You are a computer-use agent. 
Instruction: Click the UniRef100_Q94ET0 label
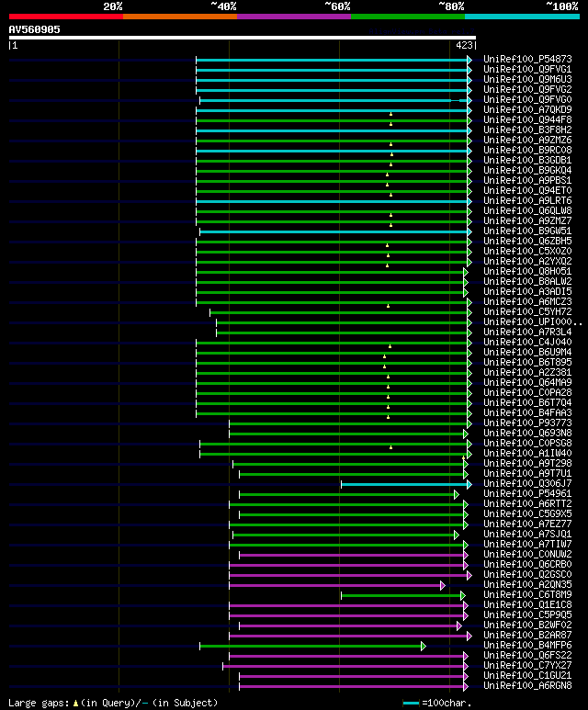(x=527, y=191)
